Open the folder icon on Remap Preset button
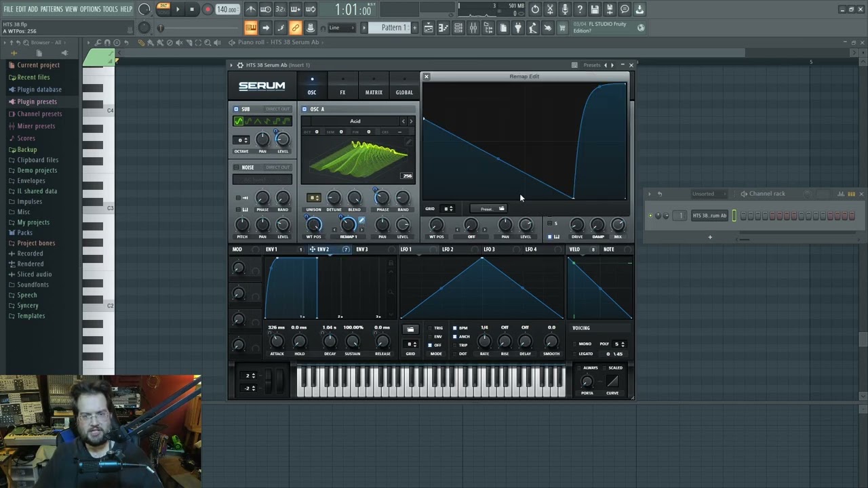 tap(501, 209)
